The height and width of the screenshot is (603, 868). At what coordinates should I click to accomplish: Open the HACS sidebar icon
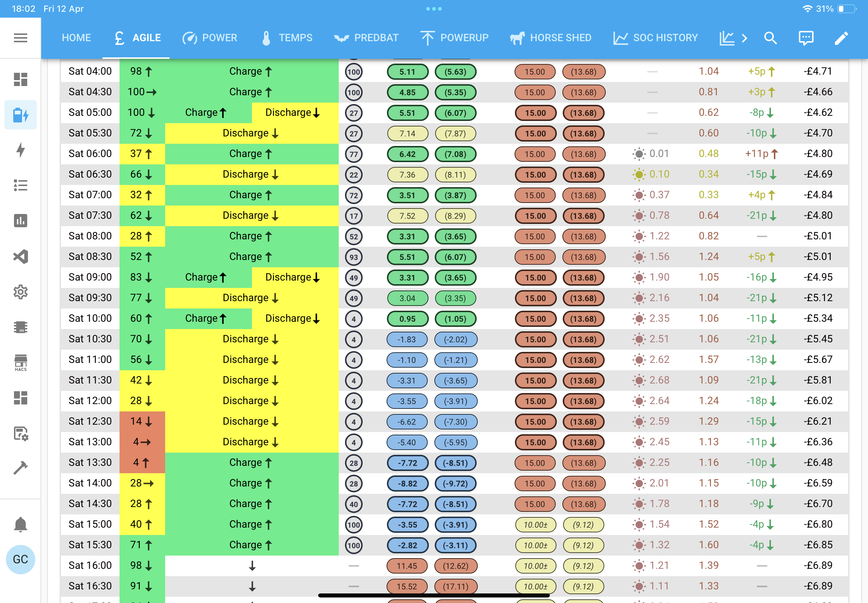pos(20,363)
